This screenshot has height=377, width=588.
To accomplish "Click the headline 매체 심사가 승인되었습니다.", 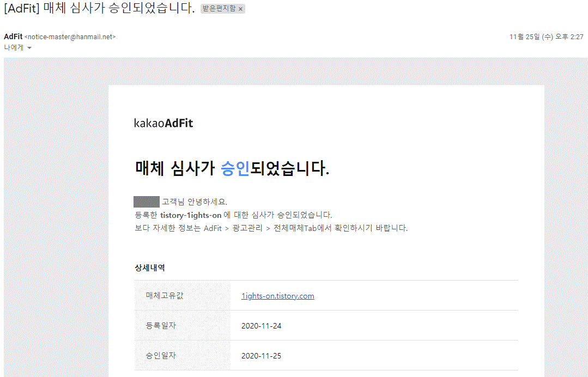I will [232, 168].
